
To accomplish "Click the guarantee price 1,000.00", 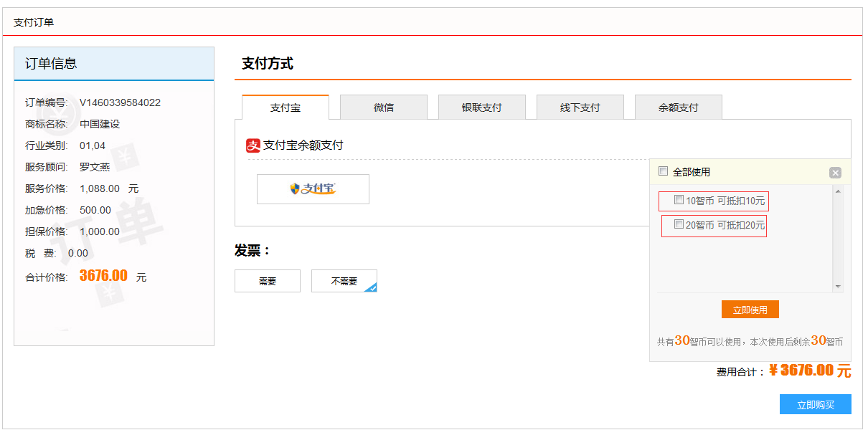I will (100, 231).
